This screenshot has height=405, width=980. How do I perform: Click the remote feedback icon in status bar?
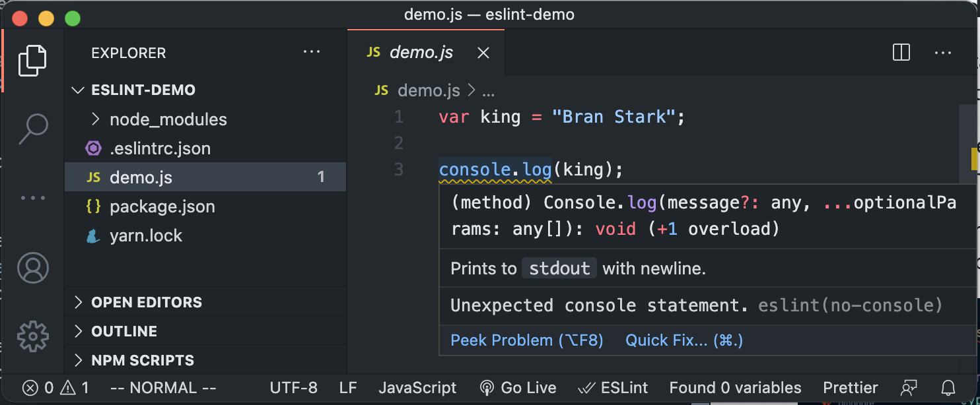(x=909, y=388)
